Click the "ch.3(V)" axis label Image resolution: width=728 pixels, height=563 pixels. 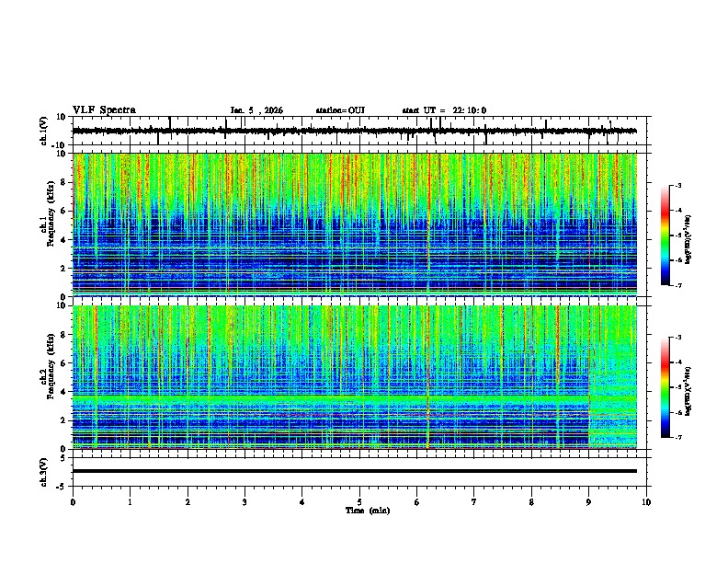pos(44,472)
